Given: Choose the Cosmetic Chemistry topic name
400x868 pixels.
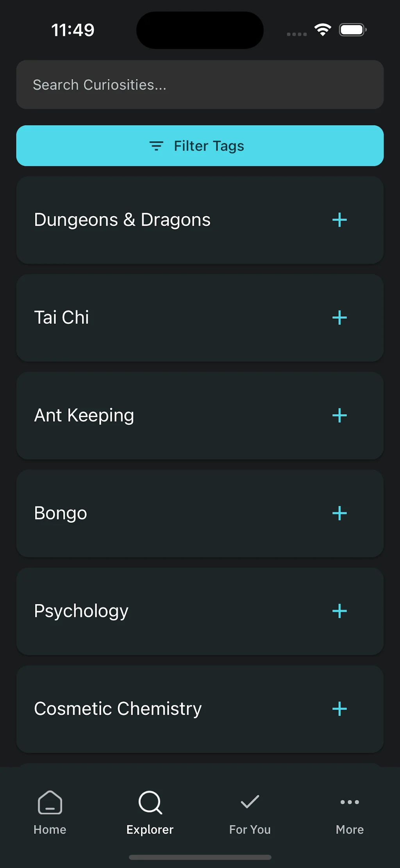Looking at the screenshot, I should 118,708.
